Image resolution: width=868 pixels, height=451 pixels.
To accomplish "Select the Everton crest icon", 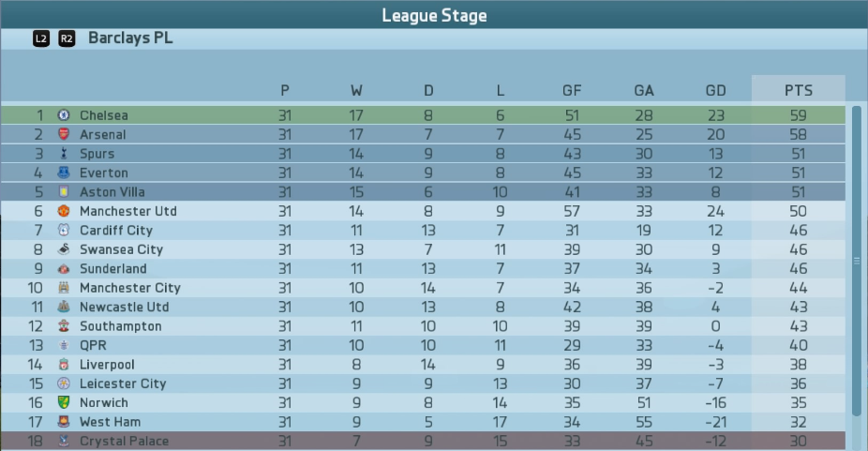I will (x=64, y=173).
